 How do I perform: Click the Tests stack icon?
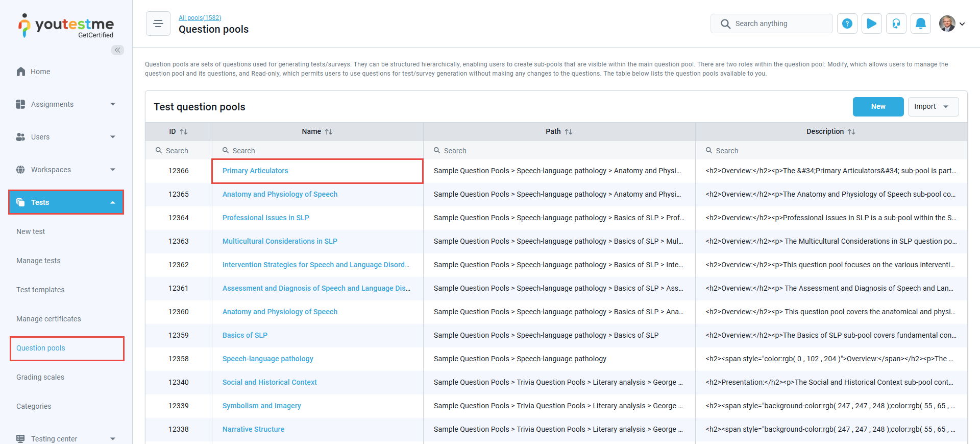pos(20,202)
